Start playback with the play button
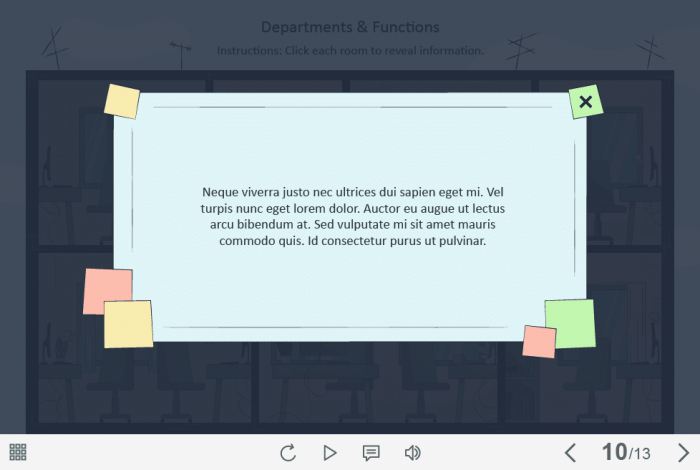 click(329, 453)
